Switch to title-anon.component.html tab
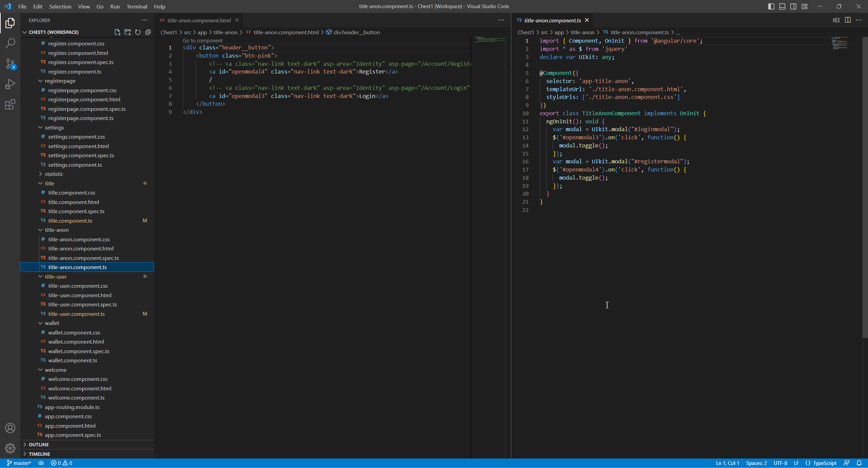This screenshot has width=868, height=468. pyautogui.click(x=199, y=20)
